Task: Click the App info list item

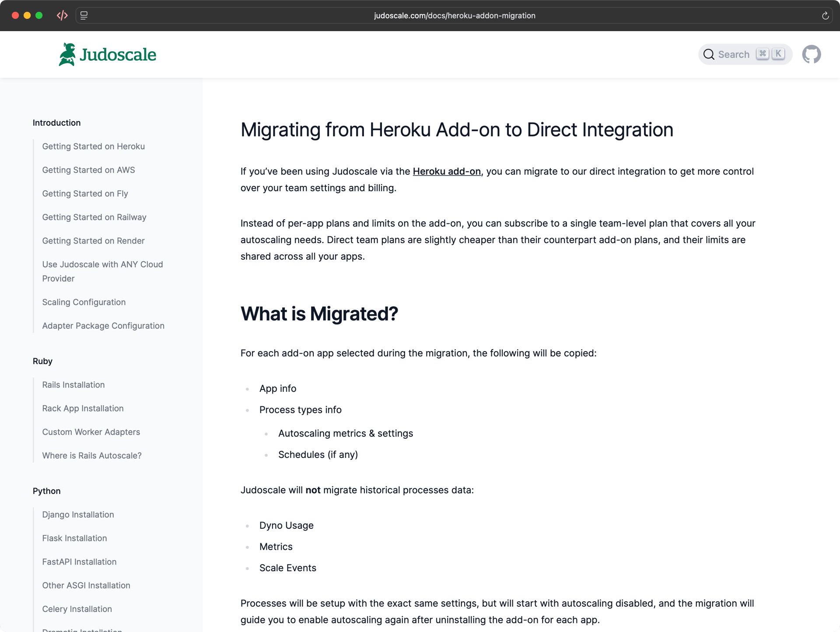Action: coord(278,389)
